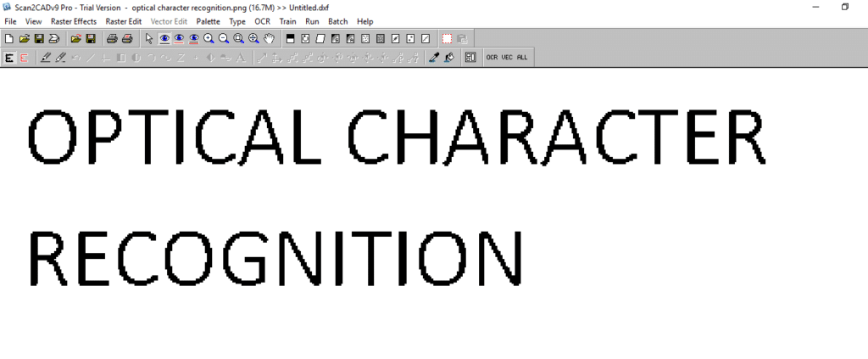Open the Raster Edit menu

(124, 21)
